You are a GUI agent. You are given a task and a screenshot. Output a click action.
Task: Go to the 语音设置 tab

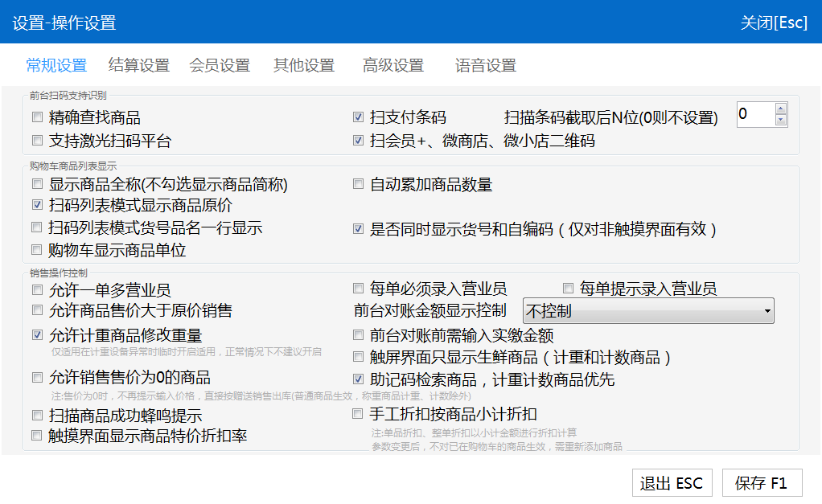(x=485, y=66)
